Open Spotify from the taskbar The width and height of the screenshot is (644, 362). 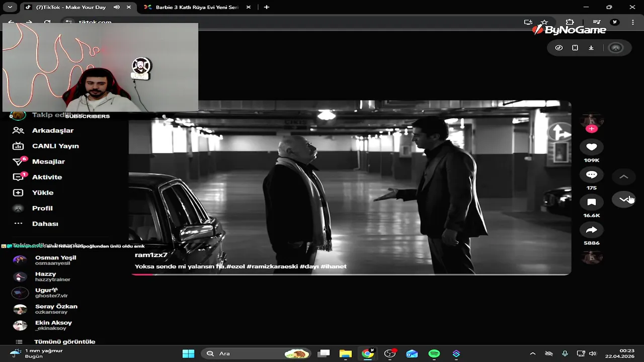click(434, 353)
